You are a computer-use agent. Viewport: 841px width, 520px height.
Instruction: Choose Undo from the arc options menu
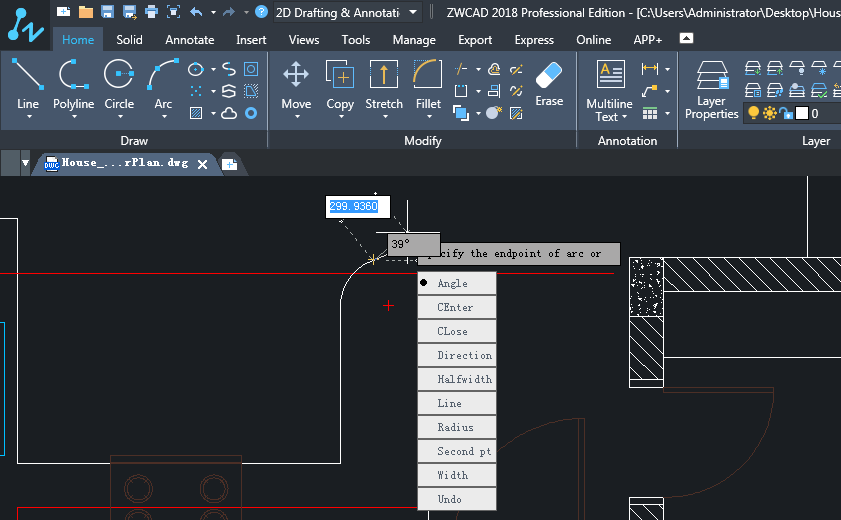(x=457, y=499)
